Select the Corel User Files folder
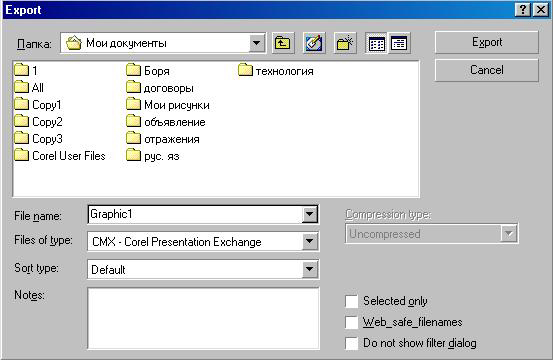This screenshot has height=360, width=553. click(60, 155)
